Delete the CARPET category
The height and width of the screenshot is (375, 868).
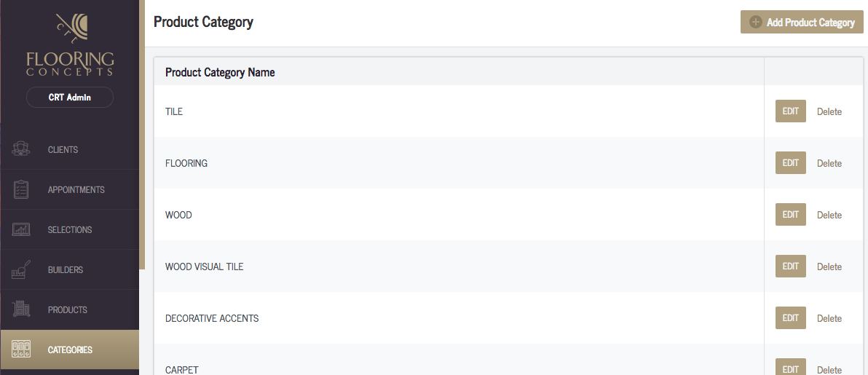pyautogui.click(x=829, y=370)
